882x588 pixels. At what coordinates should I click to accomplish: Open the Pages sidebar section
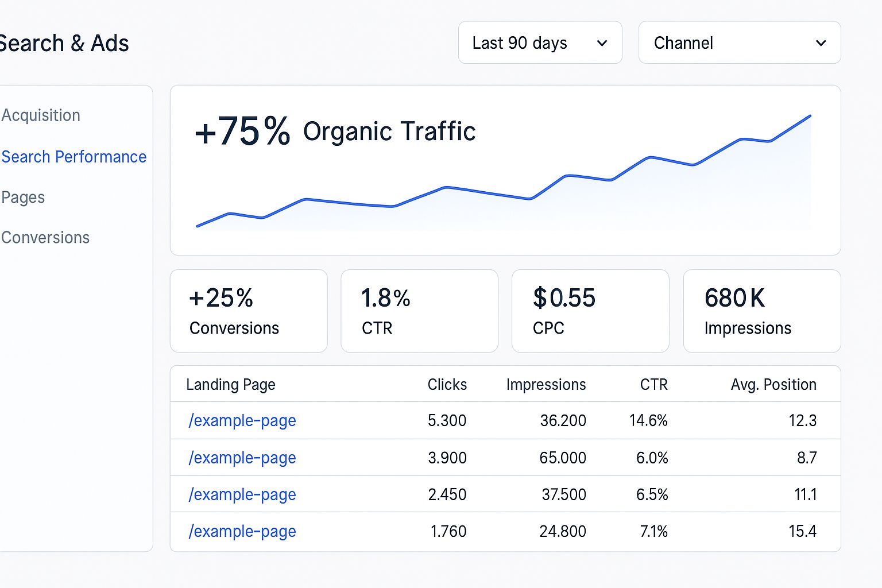tap(23, 198)
